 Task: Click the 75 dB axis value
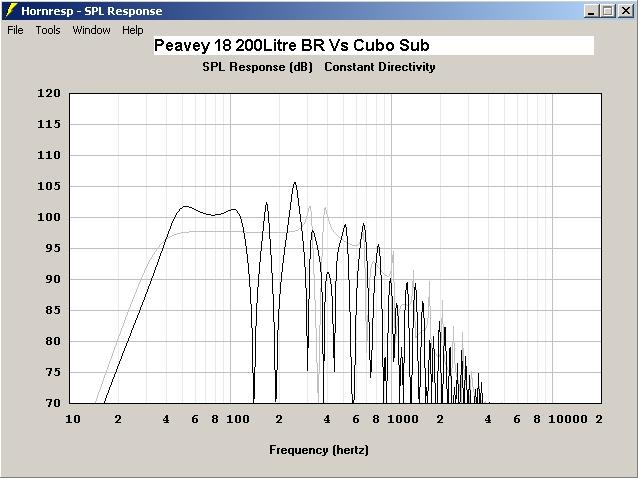click(53, 372)
